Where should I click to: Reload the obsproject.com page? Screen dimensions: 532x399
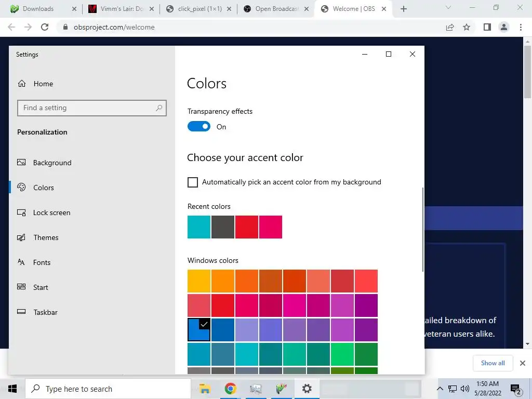coord(45,27)
